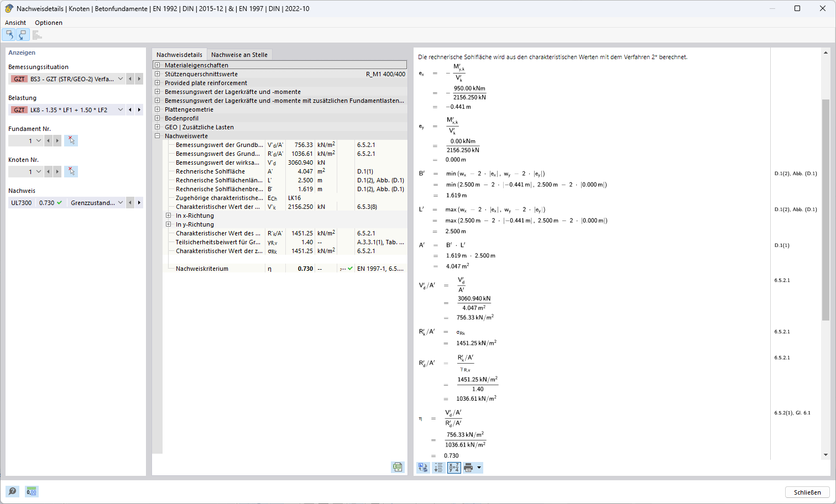
Task: Open the Bemessungssituation dropdown
Action: (122, 78)
